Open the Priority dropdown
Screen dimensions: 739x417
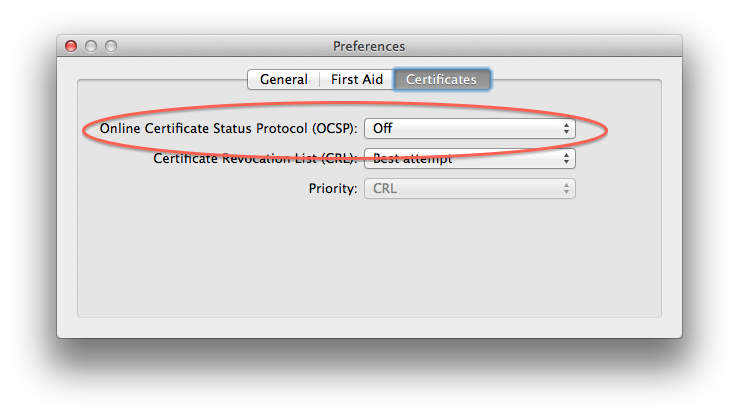pyautogui.click(x=469, y=188)
